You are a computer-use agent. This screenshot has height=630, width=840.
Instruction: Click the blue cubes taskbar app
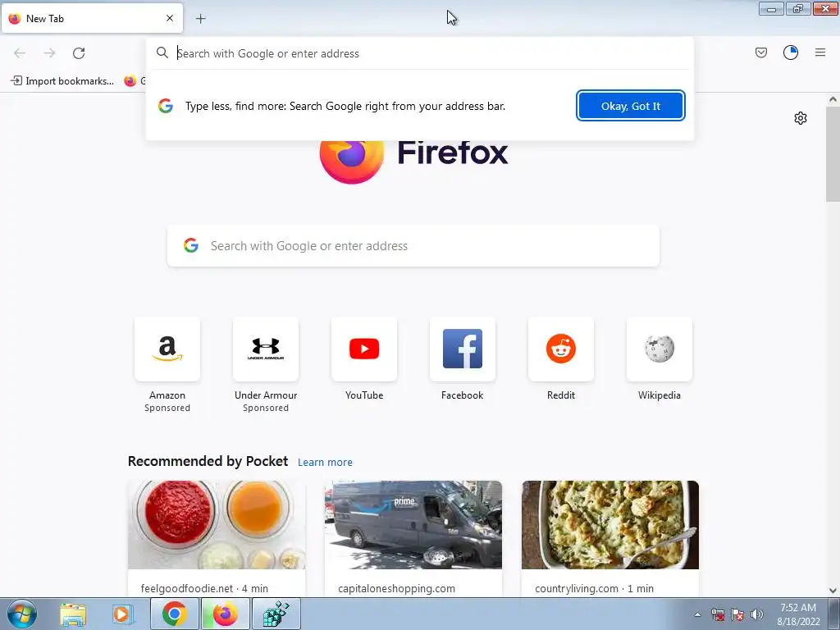[x=276, y=614]
